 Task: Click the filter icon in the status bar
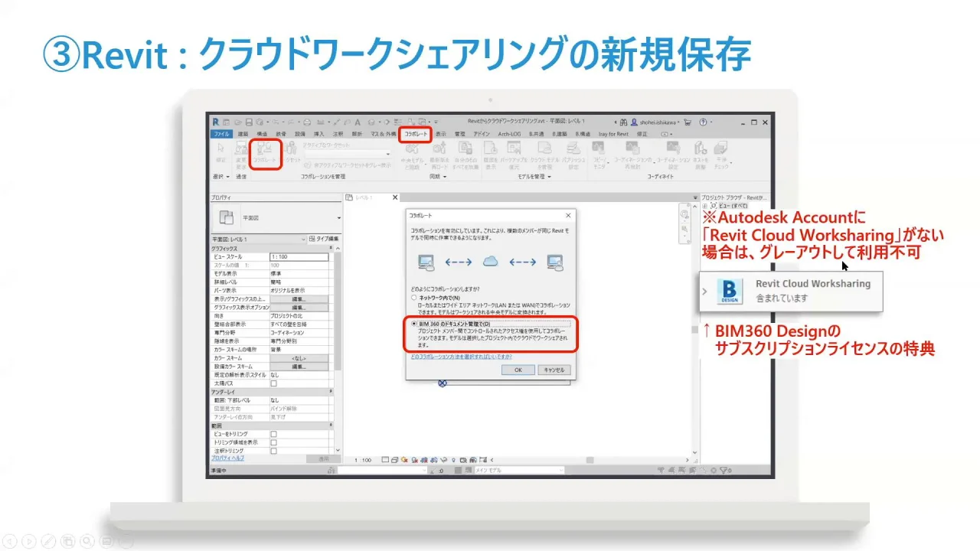724,471
